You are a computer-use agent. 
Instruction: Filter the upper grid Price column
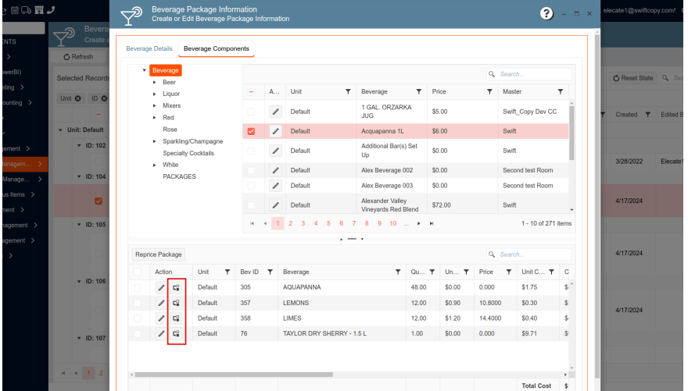point(489,92)
